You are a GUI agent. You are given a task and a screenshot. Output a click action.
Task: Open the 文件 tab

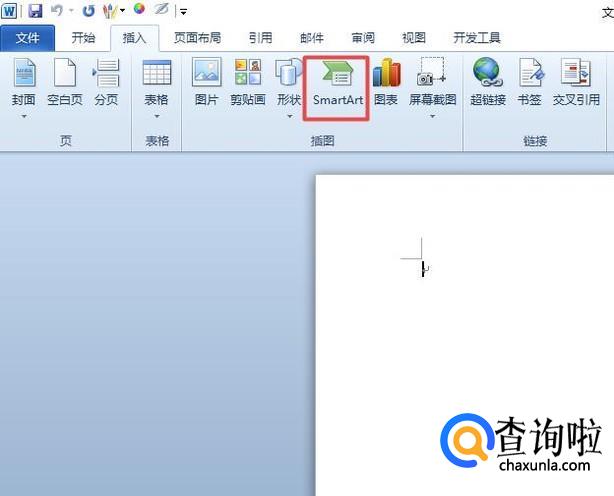coord(27,38)
